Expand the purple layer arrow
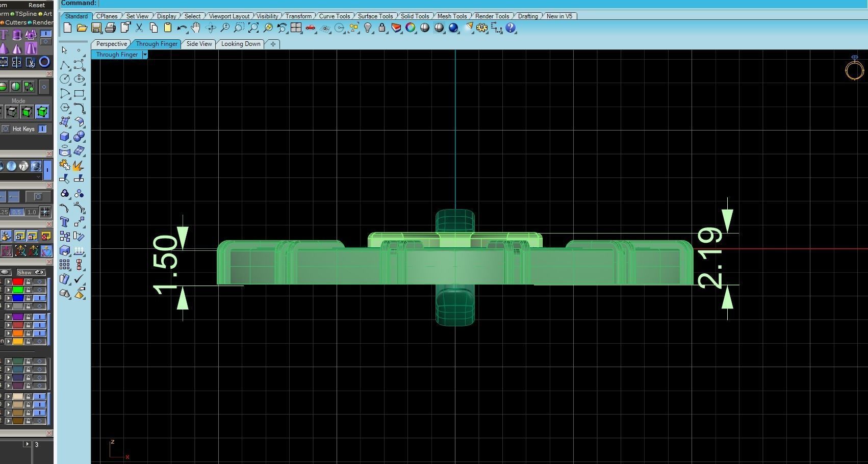Screen dimensions: 868x464 click(x=9, y=317)
